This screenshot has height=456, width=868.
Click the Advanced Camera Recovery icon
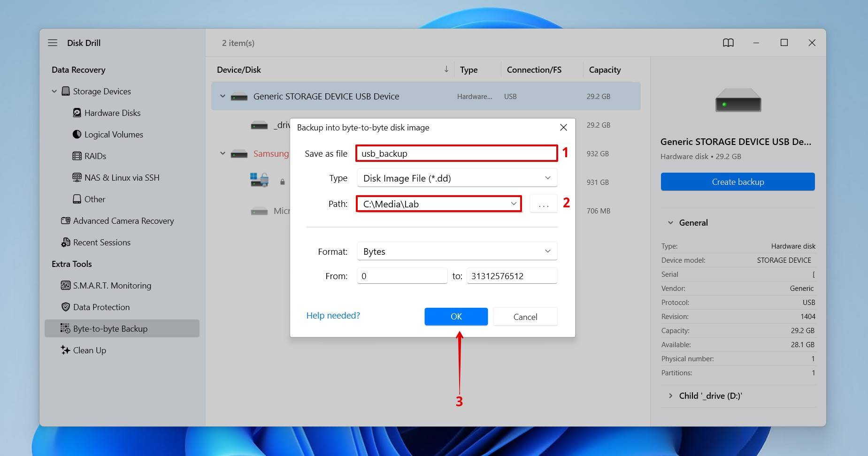66,220
